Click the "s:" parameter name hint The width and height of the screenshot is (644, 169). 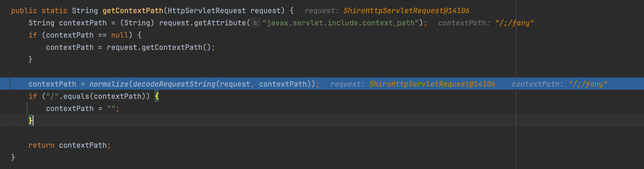(x=256, y=23)
